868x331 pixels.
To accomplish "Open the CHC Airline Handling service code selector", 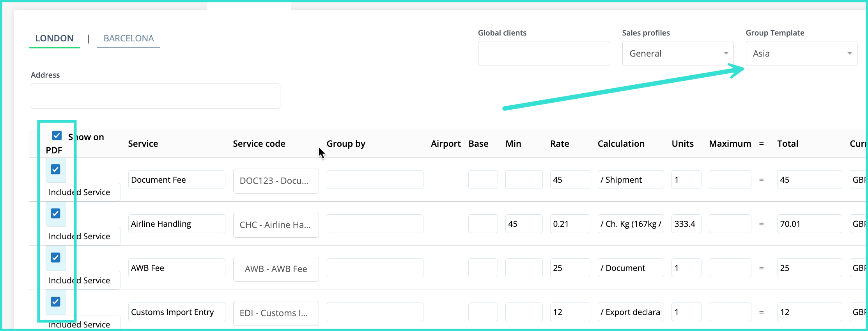I will [x=276, y=225].
